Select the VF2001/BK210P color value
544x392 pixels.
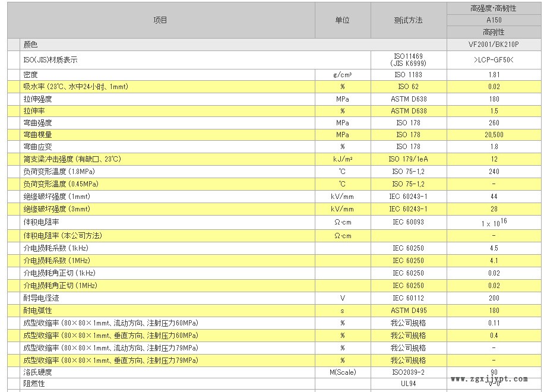(x=494, y=45)
